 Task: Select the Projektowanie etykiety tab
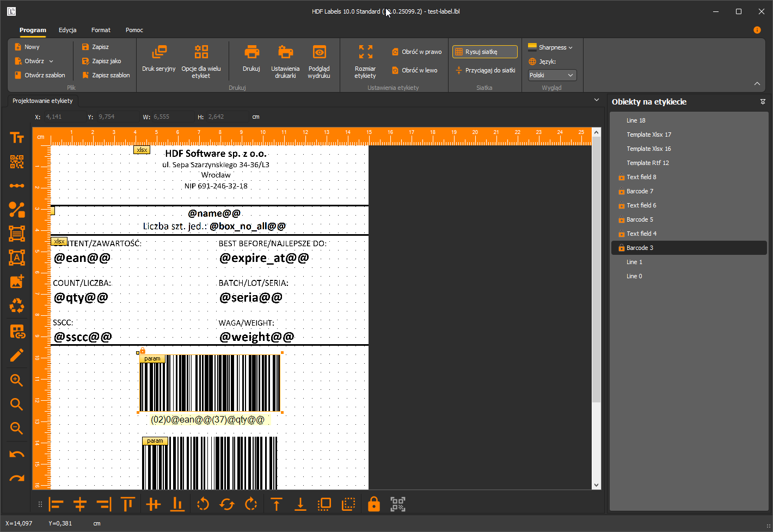pos(42,101)
